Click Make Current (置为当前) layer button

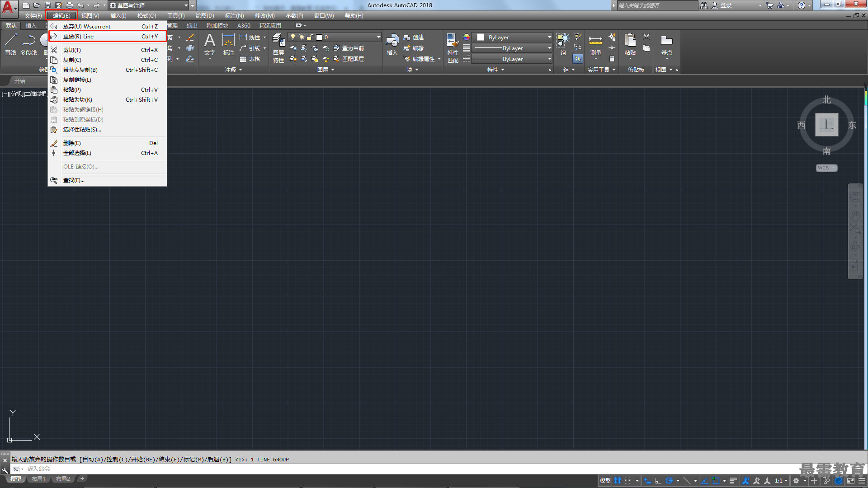[x=349, y=48]
